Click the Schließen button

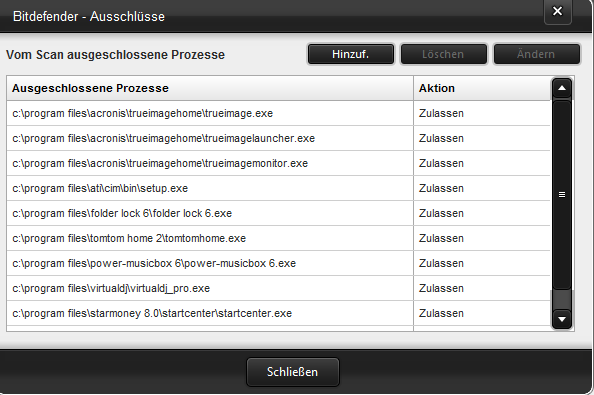tap(292, 372)
